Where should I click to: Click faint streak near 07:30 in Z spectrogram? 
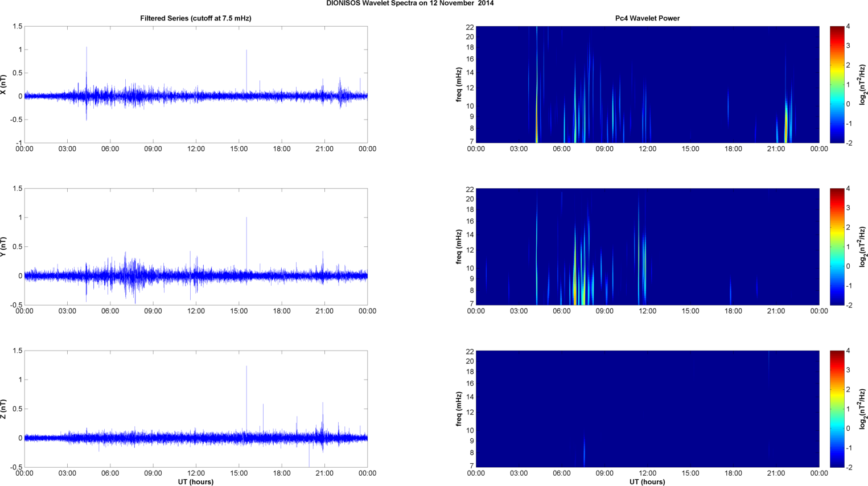click(x=584, y=452)
